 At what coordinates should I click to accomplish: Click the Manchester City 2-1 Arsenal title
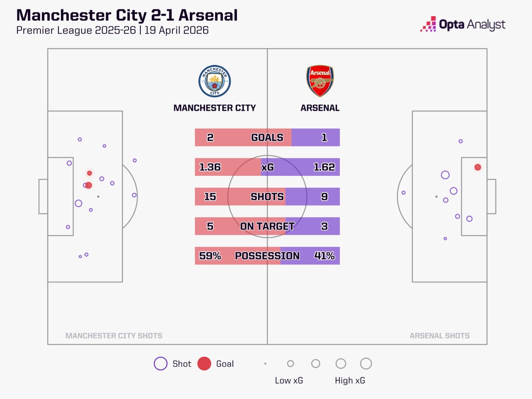tap(127, 15)
